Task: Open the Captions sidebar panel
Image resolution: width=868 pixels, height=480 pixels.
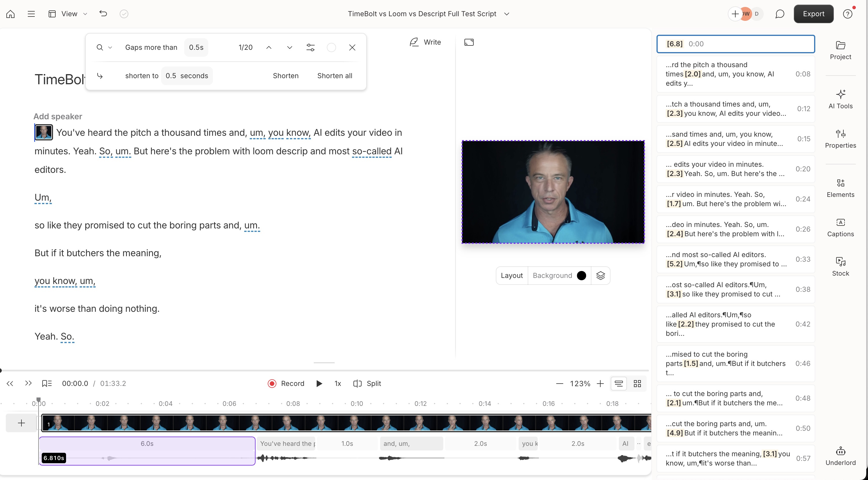Action: coord(840,227)
